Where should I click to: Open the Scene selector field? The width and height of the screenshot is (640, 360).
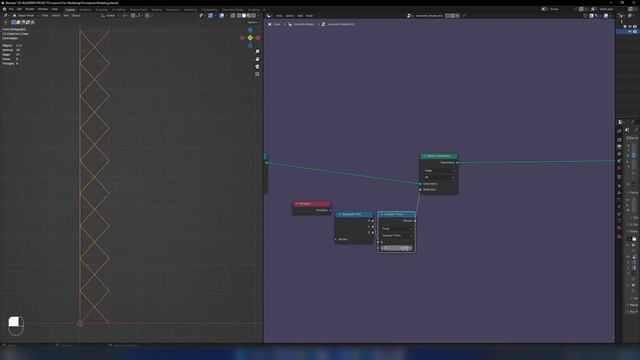pyautogui.click(x=560, y=9)
